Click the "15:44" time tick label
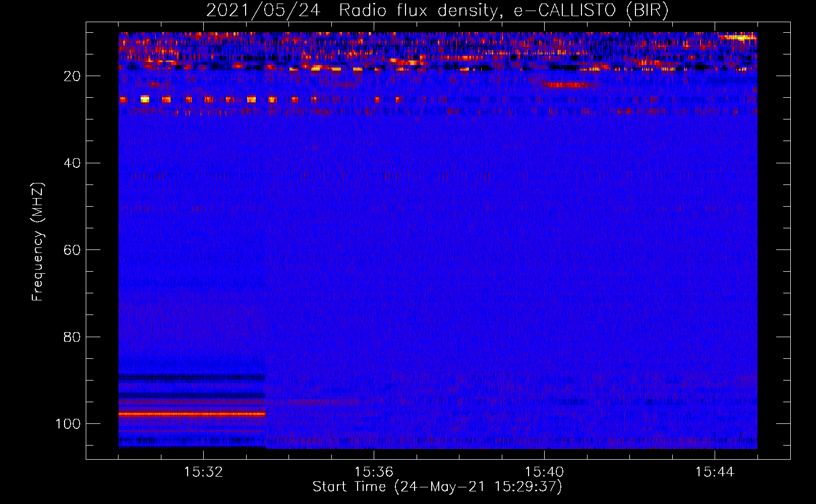Image resolution: width=816 pixels, height=504 pixels. (715, 472)
